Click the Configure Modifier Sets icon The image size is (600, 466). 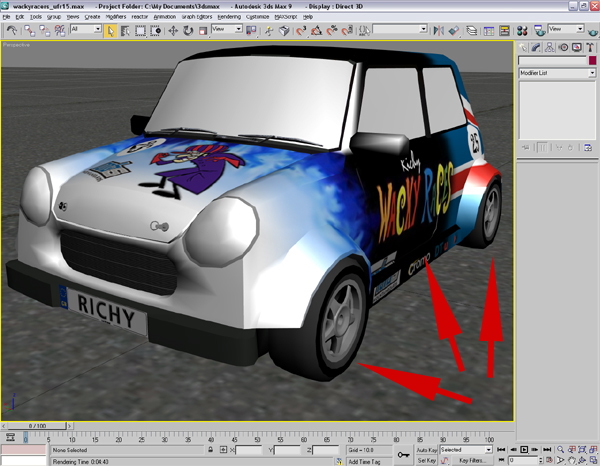pos(588,148)
